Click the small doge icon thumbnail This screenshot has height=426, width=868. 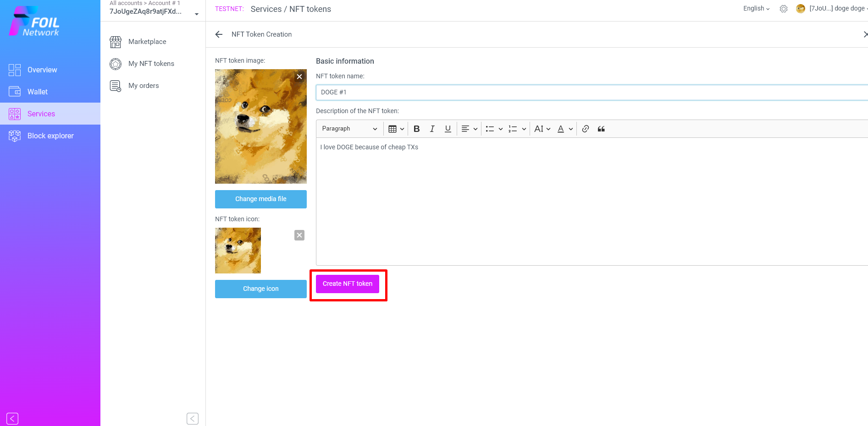coord(238,251)
